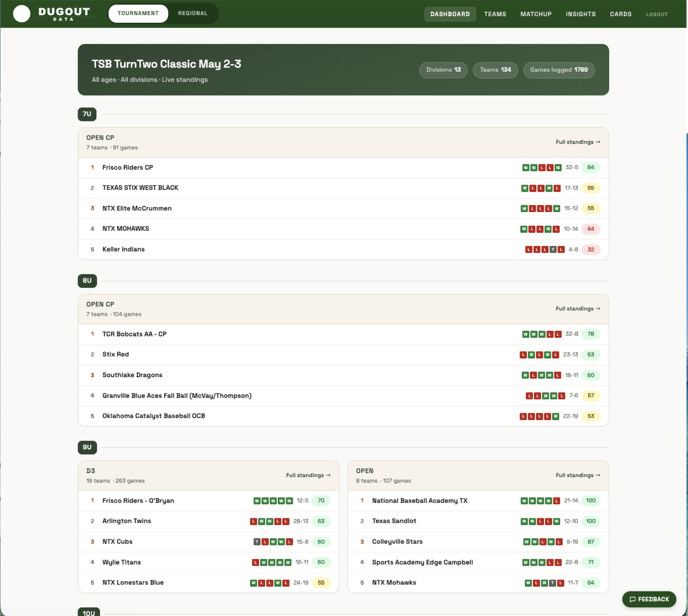Screen dimensions: 688x616
Task: Switch to REGIONAL mode
Action: [x=192, y=13]
